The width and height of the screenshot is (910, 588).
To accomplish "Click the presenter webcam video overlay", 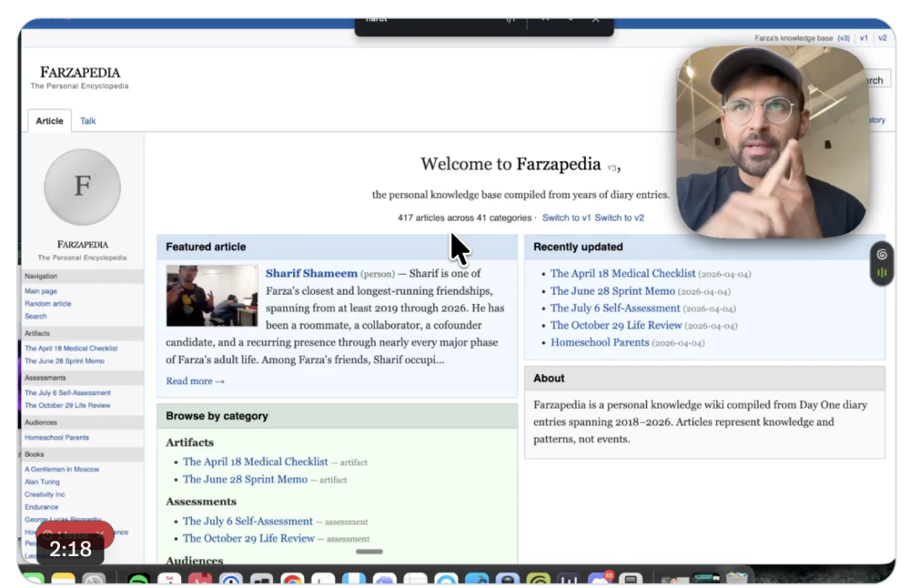I will pos(771,143).
